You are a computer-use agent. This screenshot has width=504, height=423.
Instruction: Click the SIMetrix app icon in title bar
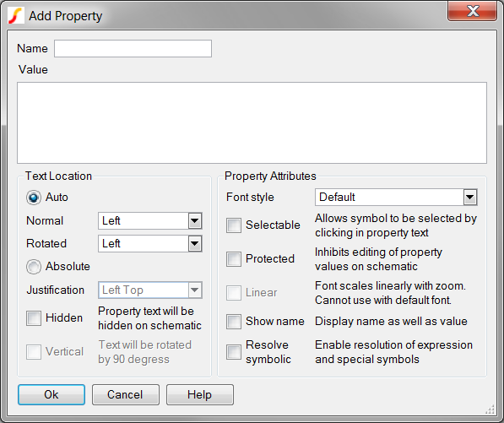16,15
